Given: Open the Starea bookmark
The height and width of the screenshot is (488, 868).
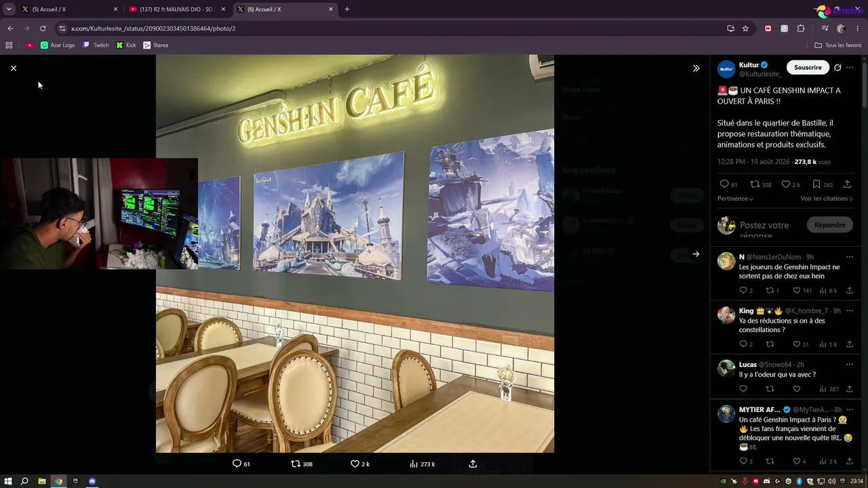Looking at the screenshot, I should (x=155, y=45).
